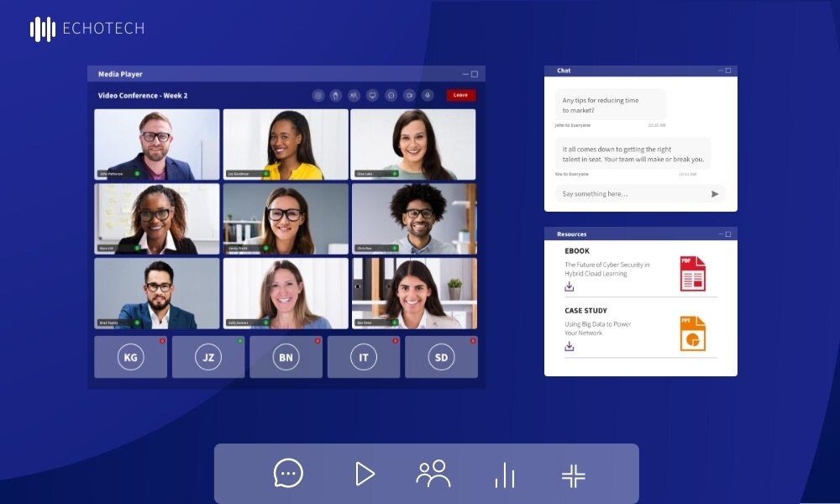Viewport: 840px width, 504px height.
Task: Click the 'Resources' window title
Action: tap(571, 234)
